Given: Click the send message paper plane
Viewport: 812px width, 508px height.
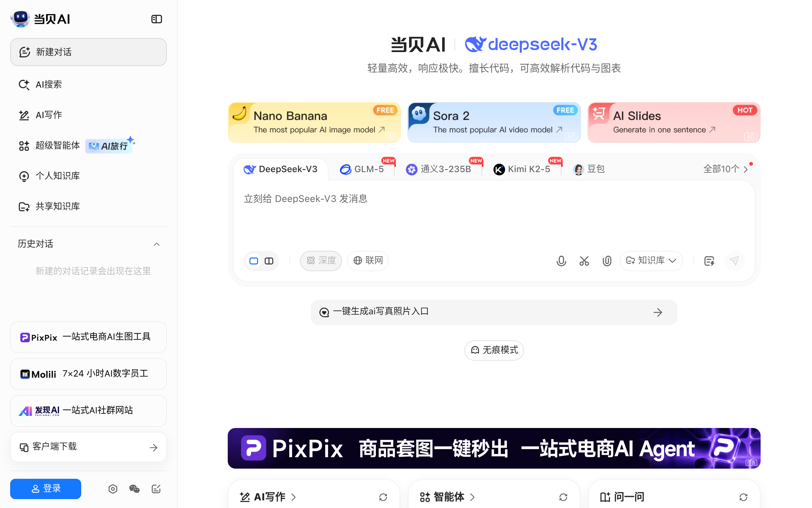Looking at the screenshot, I should (734, 261).
